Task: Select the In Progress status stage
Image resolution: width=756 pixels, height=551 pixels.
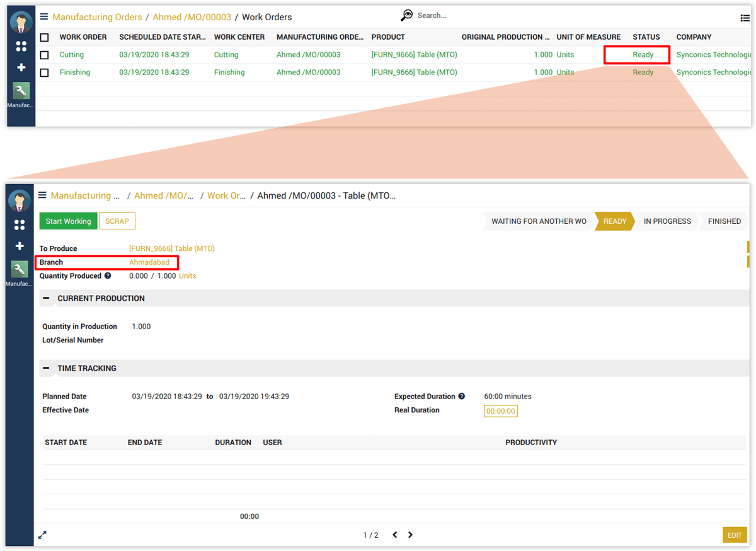Action: coord(667,221)
